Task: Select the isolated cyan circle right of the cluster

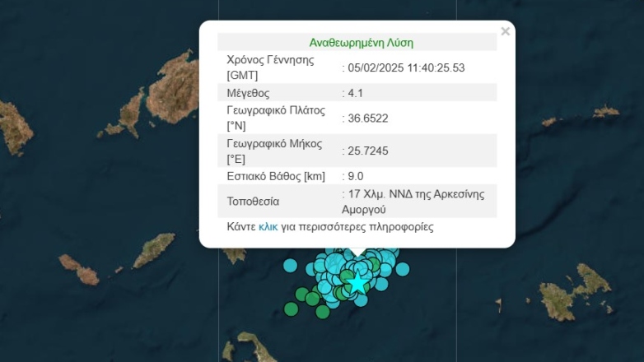Action: click(403, 268)
